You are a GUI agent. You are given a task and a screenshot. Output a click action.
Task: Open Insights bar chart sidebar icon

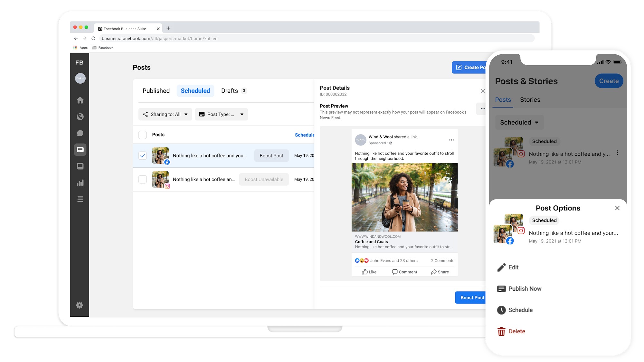coord(80,183)
